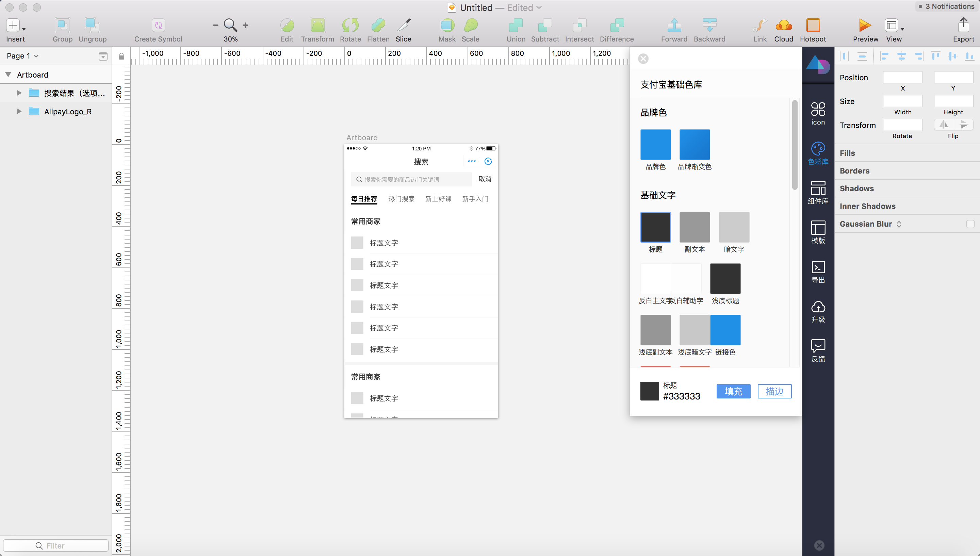Open the Cloud toolbar icon

pos(783,26)
